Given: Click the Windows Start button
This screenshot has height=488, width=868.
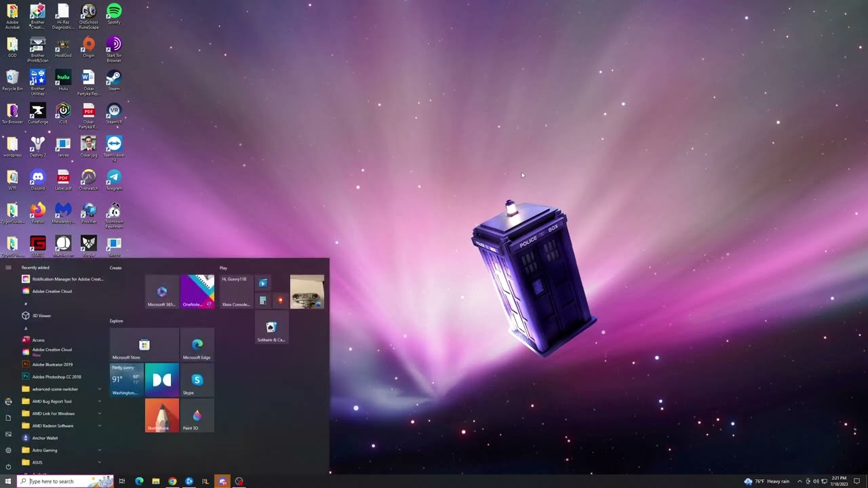Looking at the screenshot, I should [8, 481].
